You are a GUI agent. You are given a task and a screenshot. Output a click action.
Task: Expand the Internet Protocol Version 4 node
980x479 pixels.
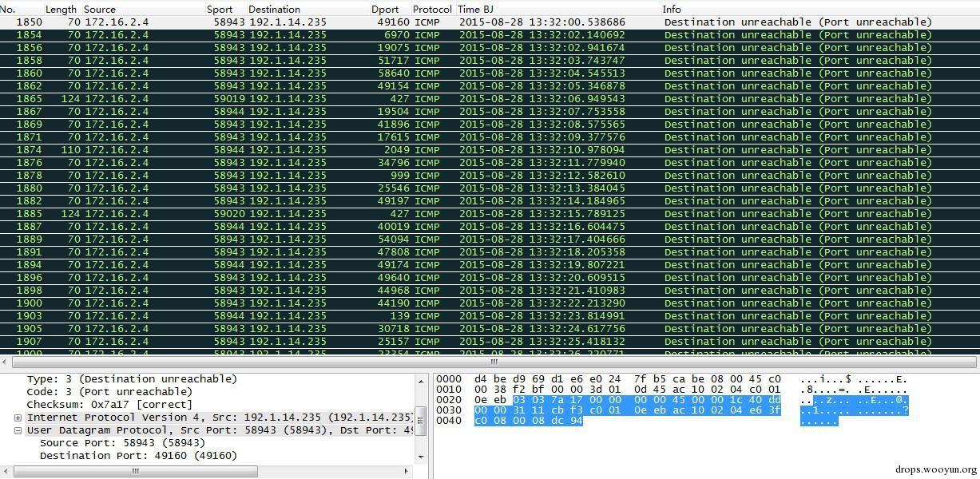point(18,418)
